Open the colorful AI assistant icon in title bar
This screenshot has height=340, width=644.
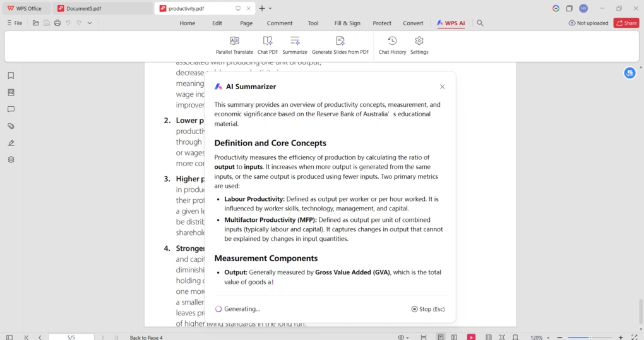[x=556, y=8]
